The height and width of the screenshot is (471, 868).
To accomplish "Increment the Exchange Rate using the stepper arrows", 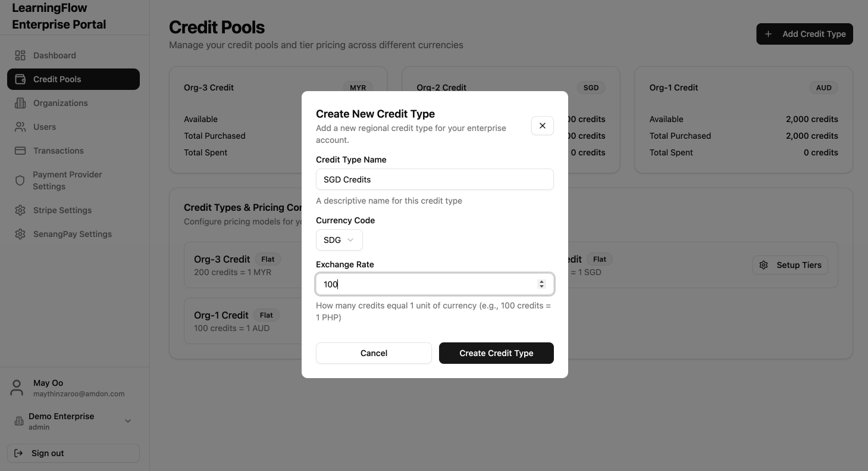I will pyautogui.click(x=541, y=281).
